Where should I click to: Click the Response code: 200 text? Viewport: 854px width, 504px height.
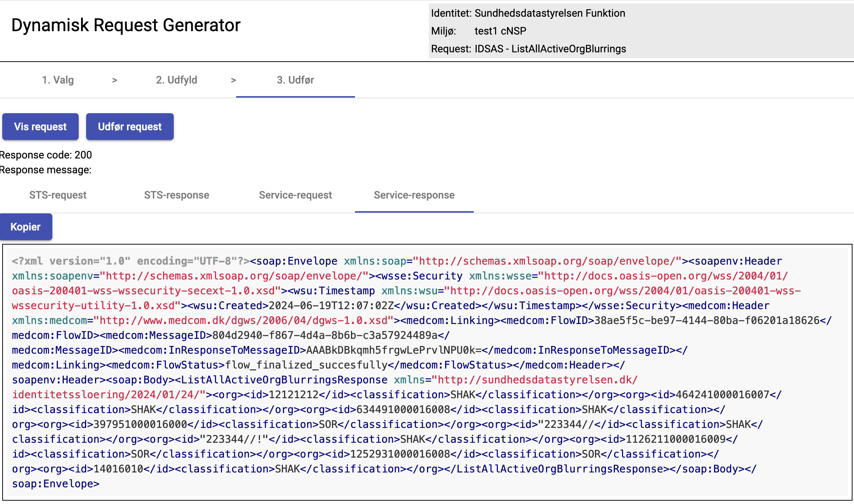click(x=46, y=155)
